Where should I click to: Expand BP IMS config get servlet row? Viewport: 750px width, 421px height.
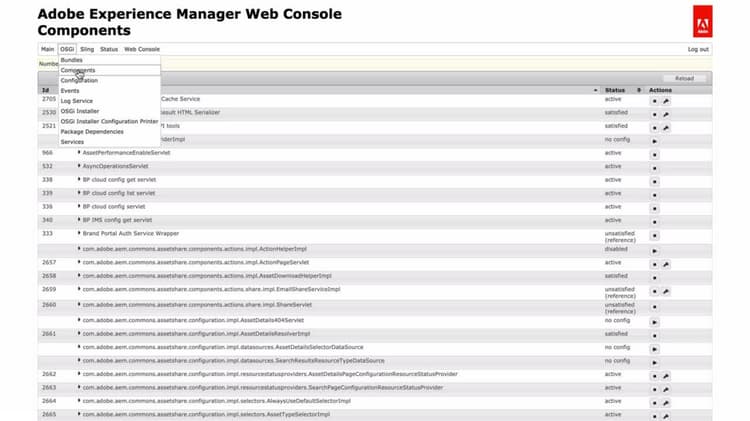tap(79, 220)
